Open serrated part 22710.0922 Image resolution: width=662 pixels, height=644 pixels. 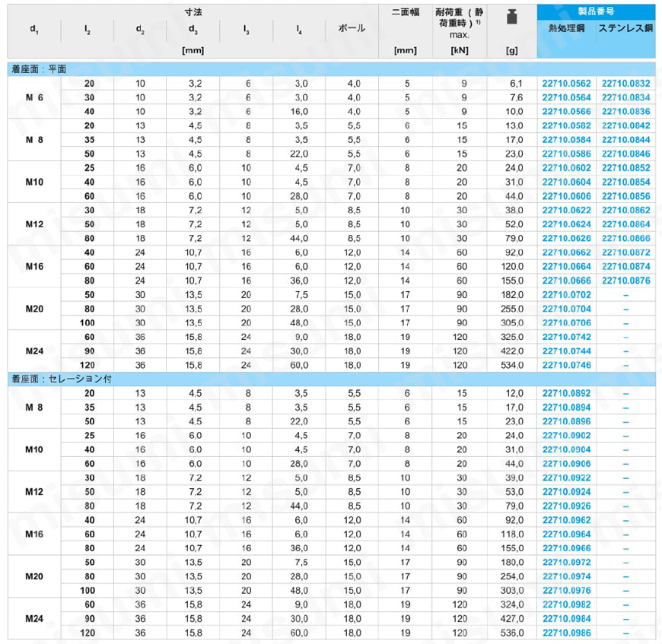point(567,477)
